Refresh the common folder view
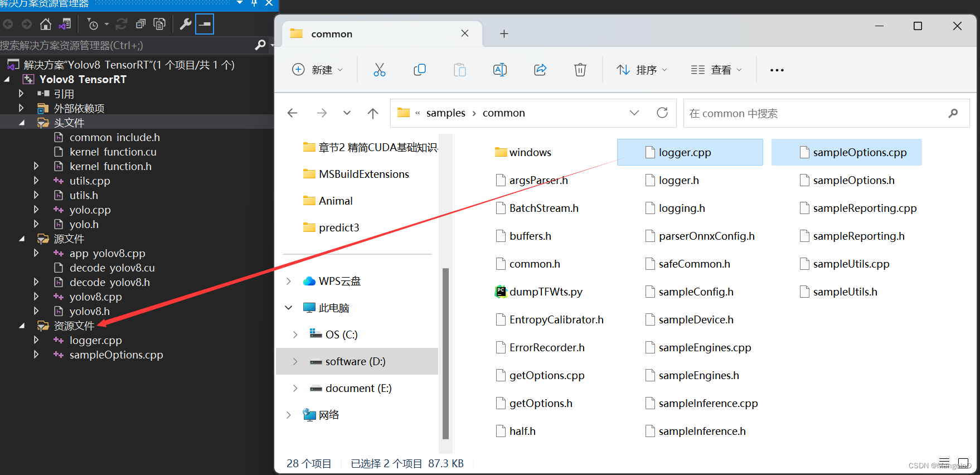This screenshot has height=475, width=980. coord(662,113)
